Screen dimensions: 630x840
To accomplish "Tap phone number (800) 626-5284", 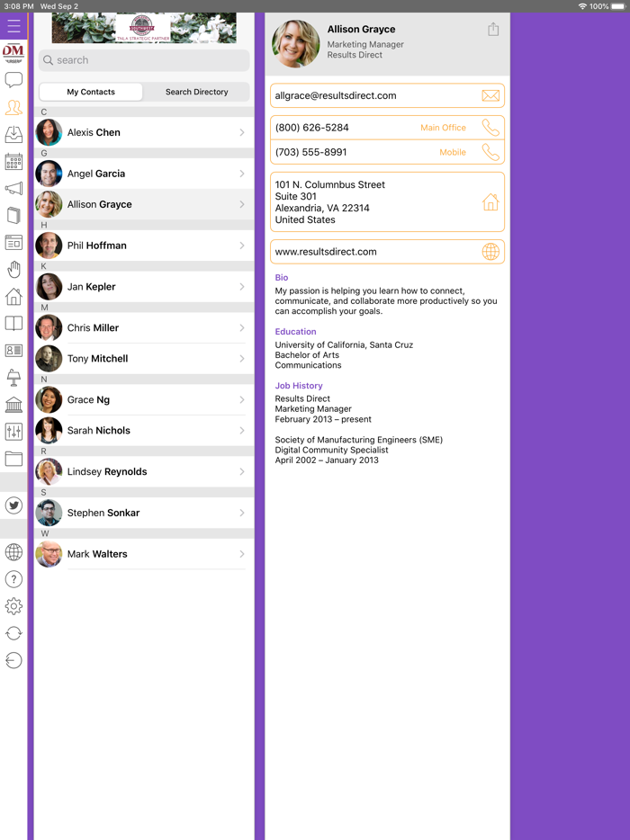I will point(311,128).
